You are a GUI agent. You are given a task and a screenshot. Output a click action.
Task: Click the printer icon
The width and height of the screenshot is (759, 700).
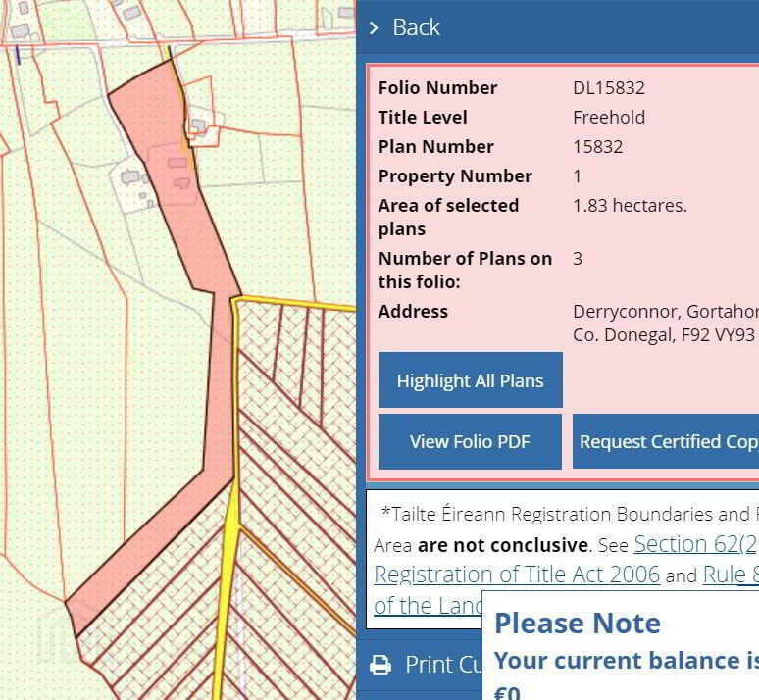click(x=380, y=665)
